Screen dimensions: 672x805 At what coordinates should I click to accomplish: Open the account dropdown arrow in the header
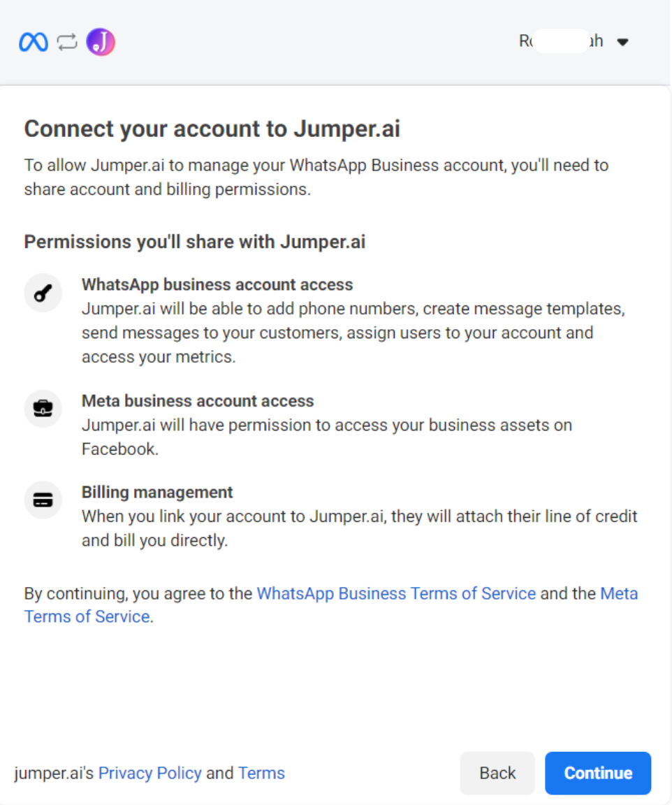click(x=622, y=41)
